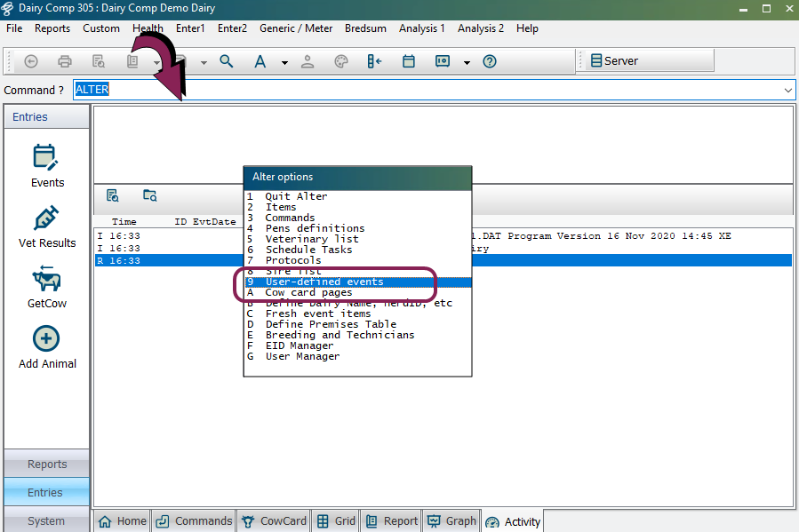
Task: Switch to the CowCard tab
Action: tap(274, 521)
